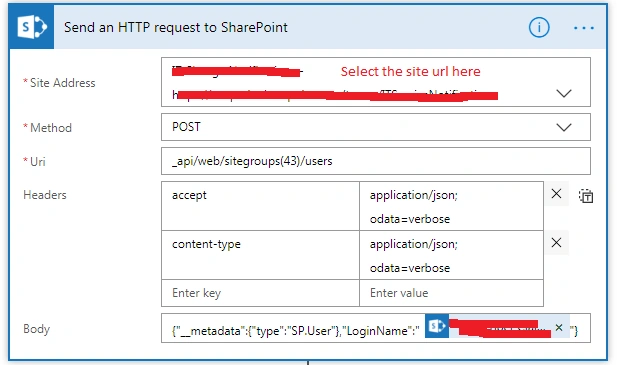Click the accept header value cell
Image resolution: width=617 pixels, height=365 pixels.
451,206
